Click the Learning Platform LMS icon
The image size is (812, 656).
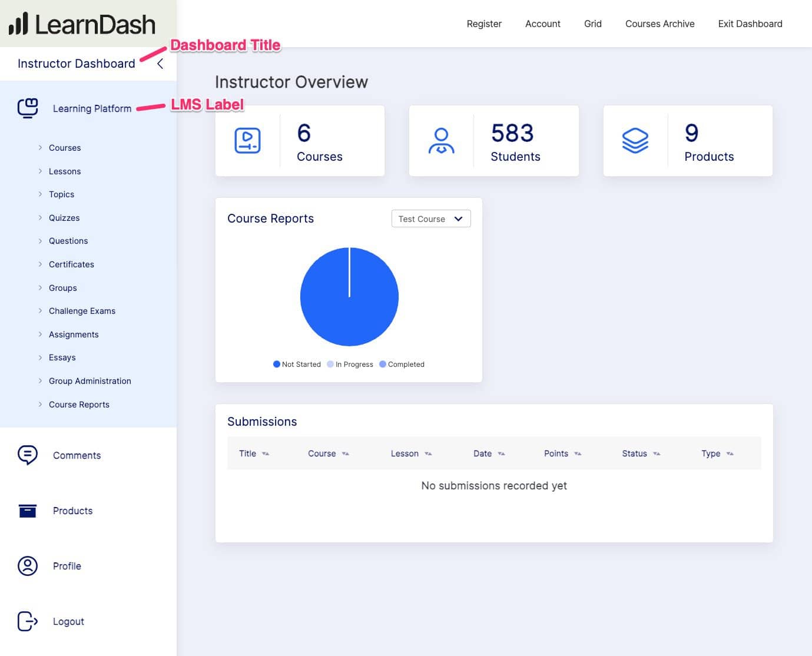click(27, 108)
